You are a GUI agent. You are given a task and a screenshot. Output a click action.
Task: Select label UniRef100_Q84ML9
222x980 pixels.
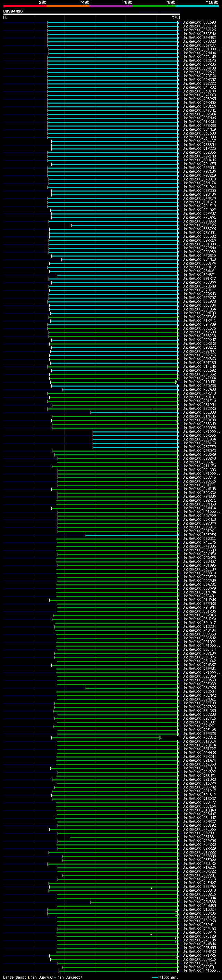[x=199, y=129]
